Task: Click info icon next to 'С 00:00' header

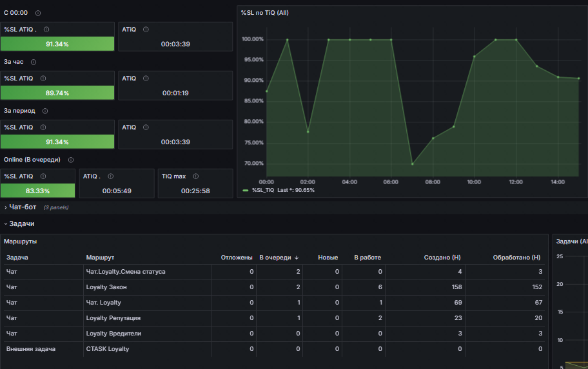Action: click(x=38, y=13)
